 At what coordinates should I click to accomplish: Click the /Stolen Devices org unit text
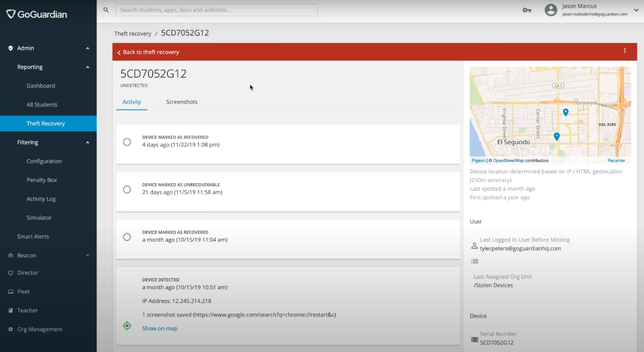coord(493,286)
